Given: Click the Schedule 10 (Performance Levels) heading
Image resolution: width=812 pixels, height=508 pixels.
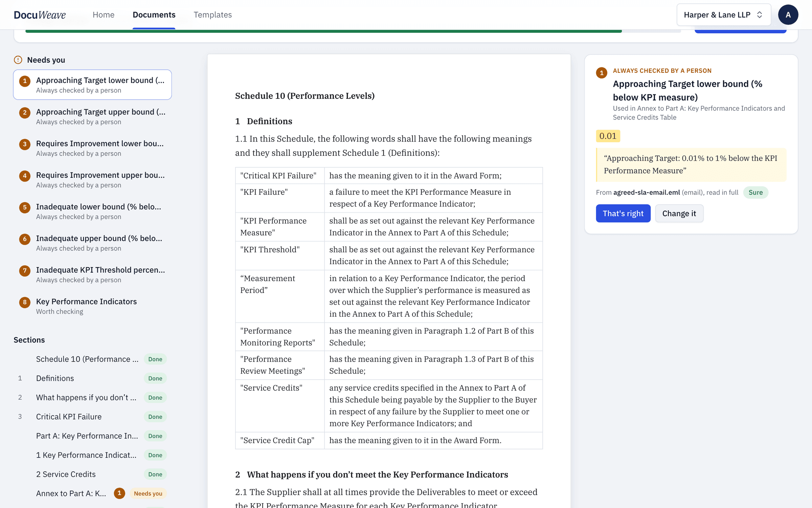Looking at the screenshot, I should click(304, 96).
